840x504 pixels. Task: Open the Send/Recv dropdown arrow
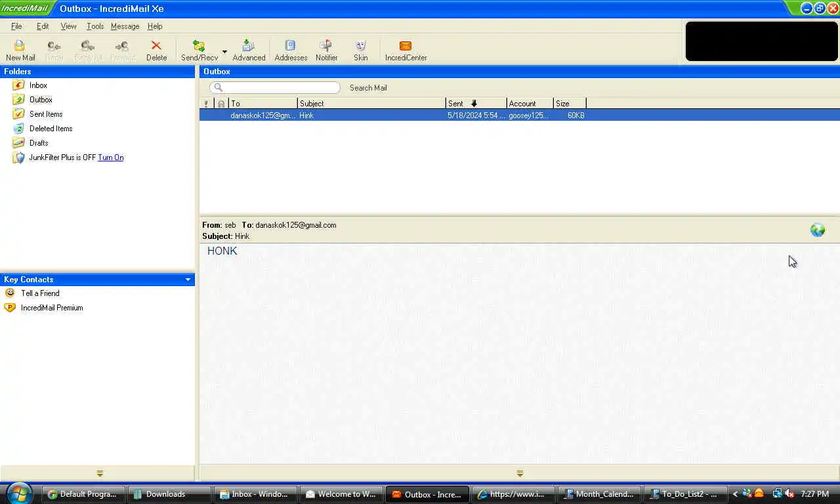(224, 51)
